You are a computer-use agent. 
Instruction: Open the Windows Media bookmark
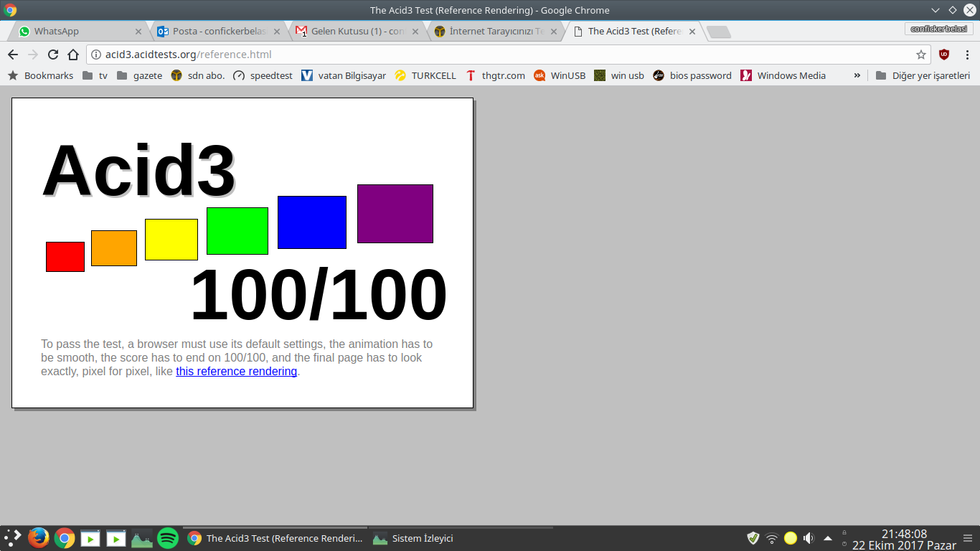[x=783, y=75]
